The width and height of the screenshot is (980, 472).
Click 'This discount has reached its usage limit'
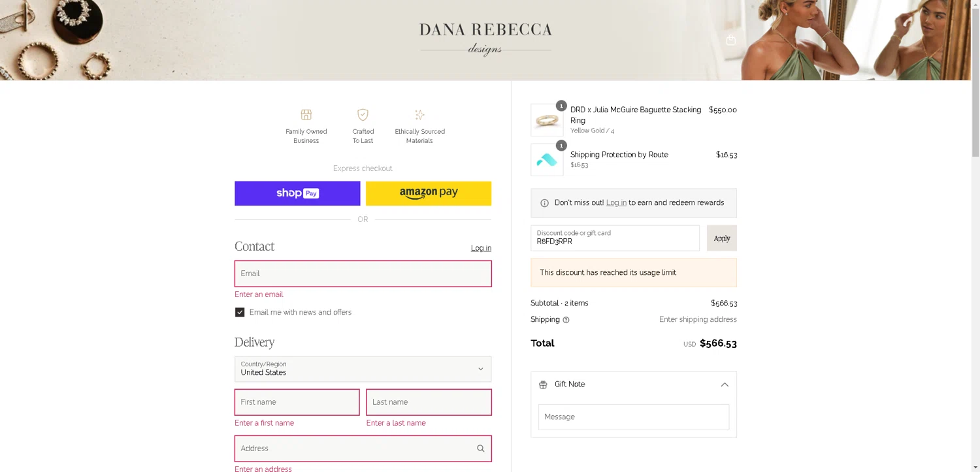(608, 273)
